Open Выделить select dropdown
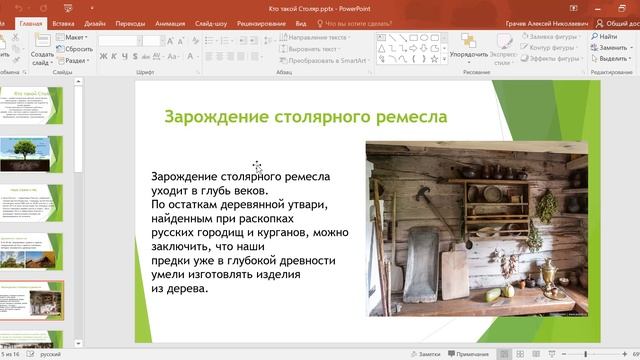Image resolution: width=640 pixels, height=360 pixels. [611, 59]
